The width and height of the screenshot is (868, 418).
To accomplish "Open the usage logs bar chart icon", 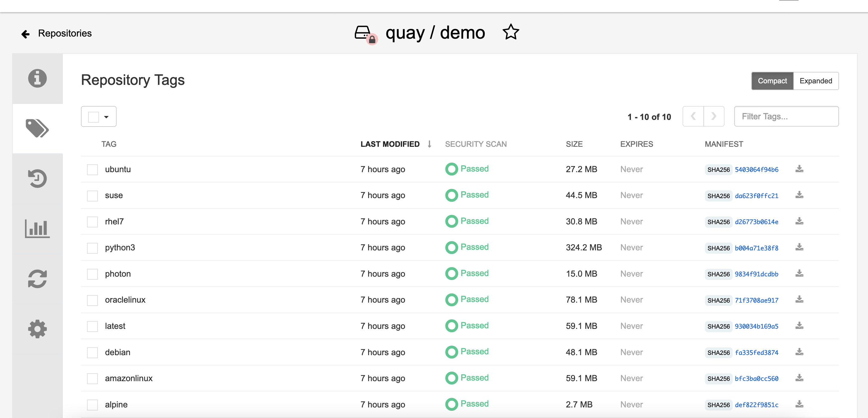I will (37, 229).
